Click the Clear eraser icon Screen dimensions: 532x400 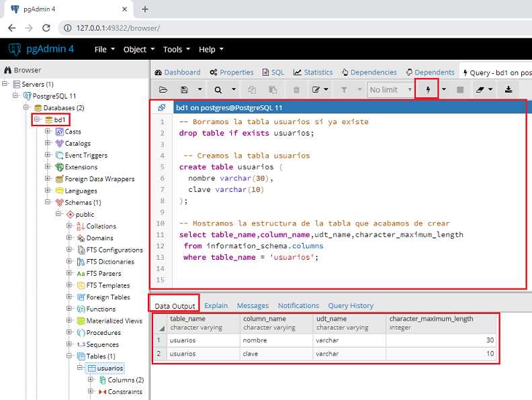[x=480, y=90]
